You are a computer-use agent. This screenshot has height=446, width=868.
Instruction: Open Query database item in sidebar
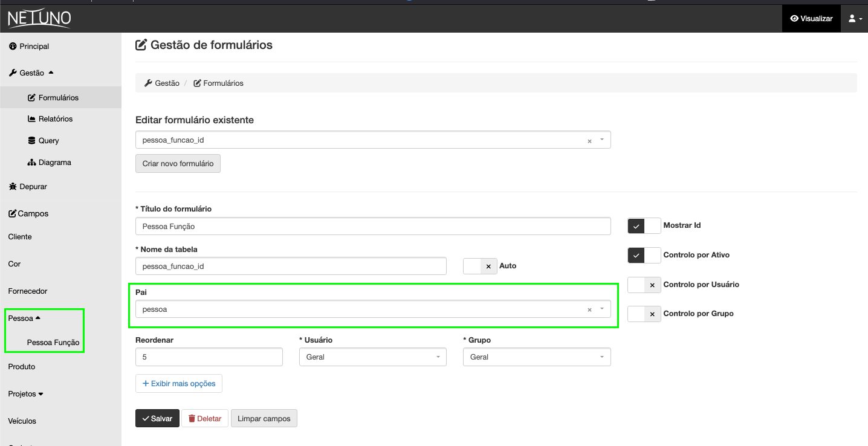48,141
